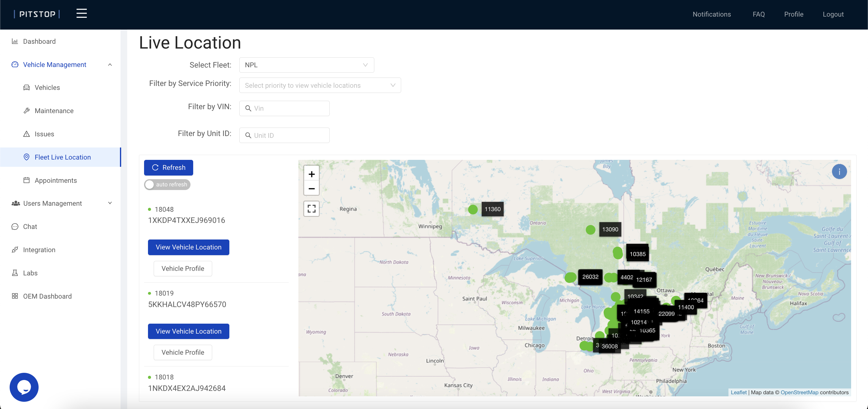This screenshot has height=409, width=868.
Task: Enable the auto refresh switch
Action: point(167,184)
